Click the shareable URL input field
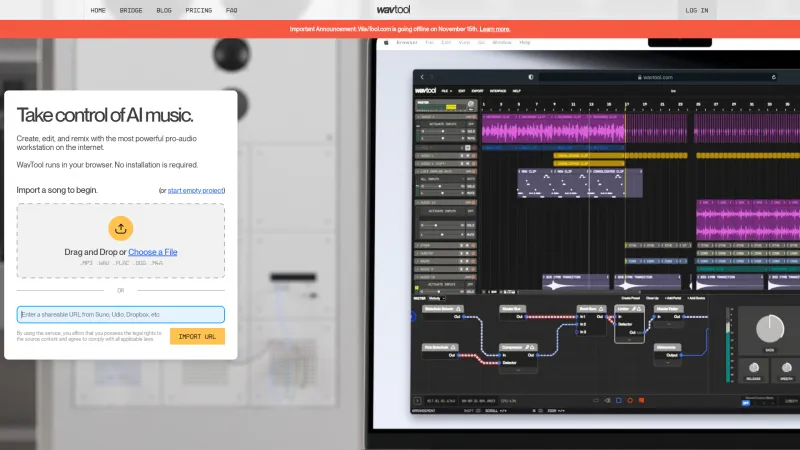This screenshot has height=450, width=800. coord(120,314)
